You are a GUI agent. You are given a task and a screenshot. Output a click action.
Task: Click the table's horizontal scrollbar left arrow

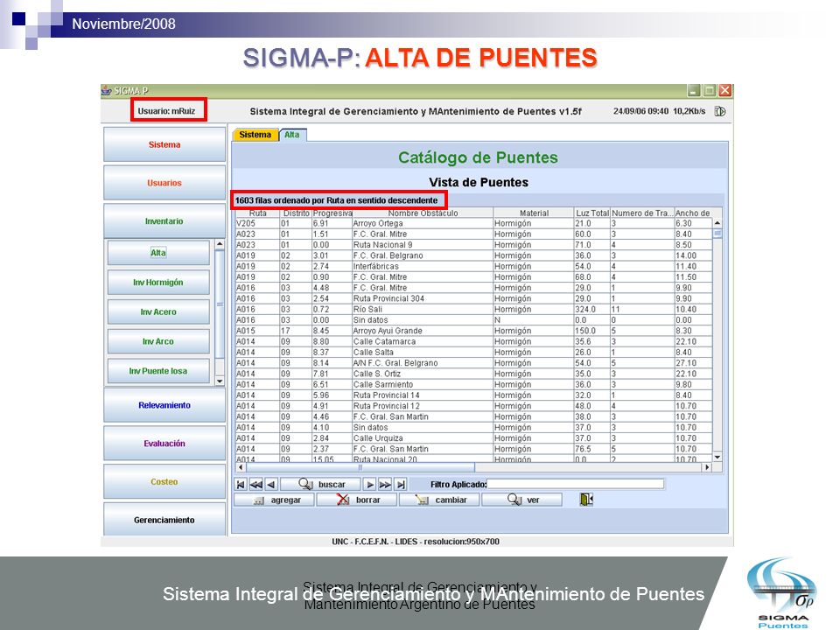pos(241,467)
